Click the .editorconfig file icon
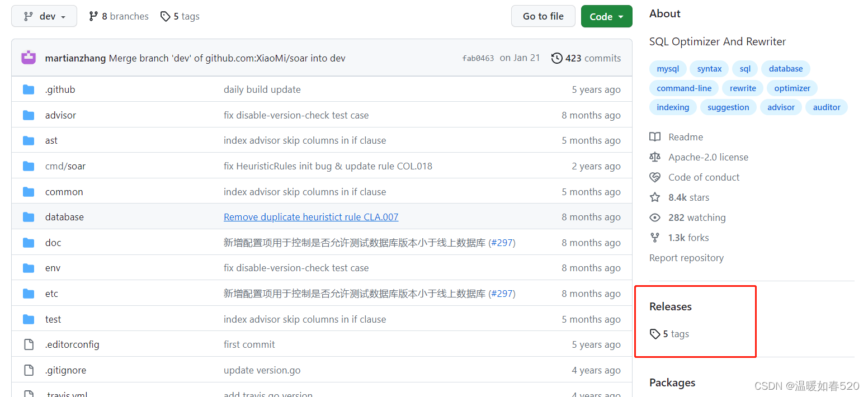The height and width of the screenshot is (397, 868). pos(29,344)
